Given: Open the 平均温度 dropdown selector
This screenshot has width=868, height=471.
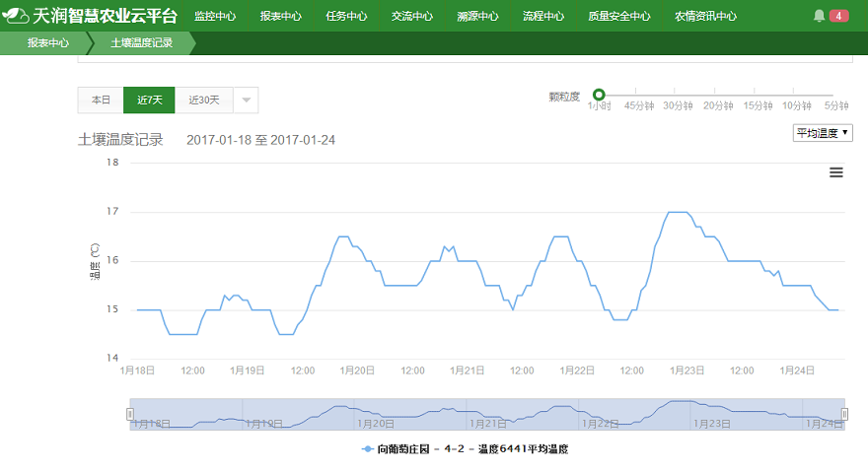Looking at the screenshot, I should (x=823, y=133).
